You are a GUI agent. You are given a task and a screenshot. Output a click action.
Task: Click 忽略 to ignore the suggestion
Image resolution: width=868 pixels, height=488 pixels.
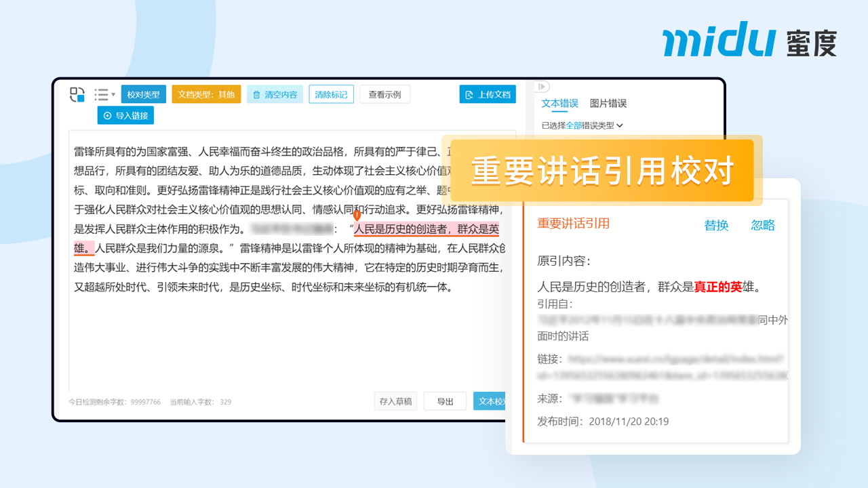pos(763,226)
